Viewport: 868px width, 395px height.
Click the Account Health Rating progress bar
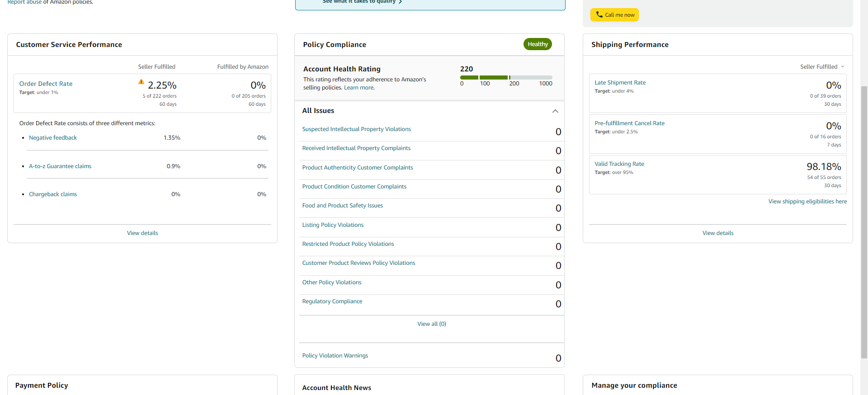(x=506, y=77)
